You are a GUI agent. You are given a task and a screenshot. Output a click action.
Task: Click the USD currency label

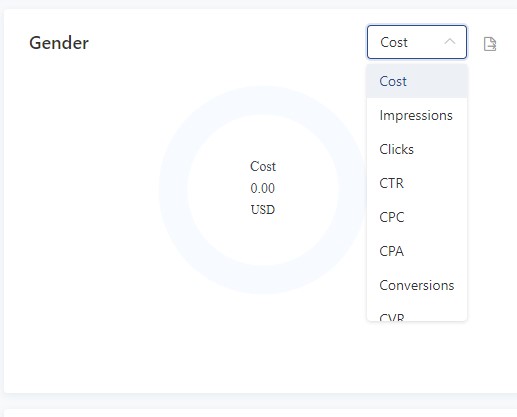click(x=263, y=210)
